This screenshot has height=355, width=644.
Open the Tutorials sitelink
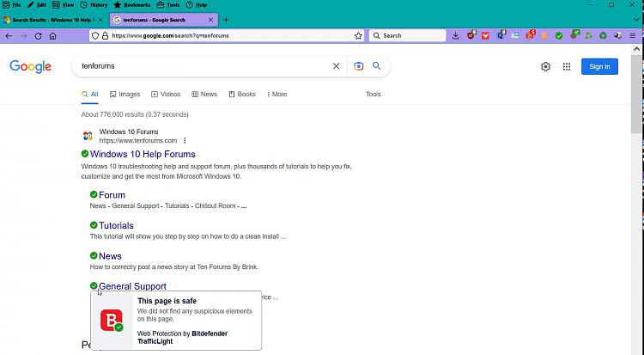tap(116, 225)
